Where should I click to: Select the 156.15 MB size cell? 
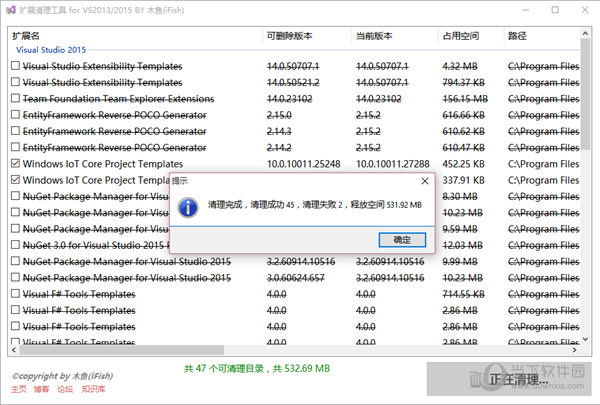tap(465, 99)
